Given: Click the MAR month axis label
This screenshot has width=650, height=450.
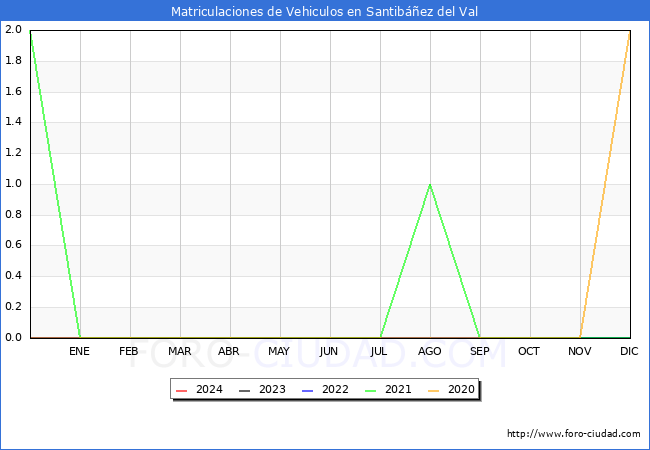Looking at the screenshot, I should [x=179, y=351].
